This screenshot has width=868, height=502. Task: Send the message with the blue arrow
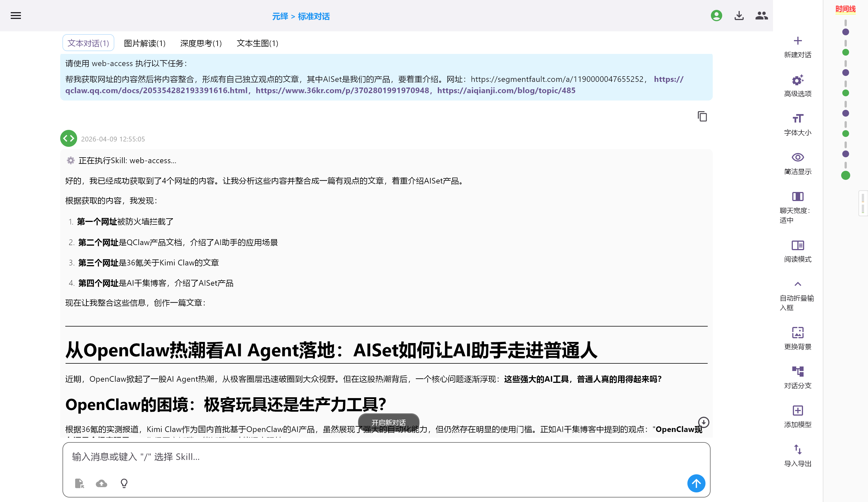[x=696, y=483]
